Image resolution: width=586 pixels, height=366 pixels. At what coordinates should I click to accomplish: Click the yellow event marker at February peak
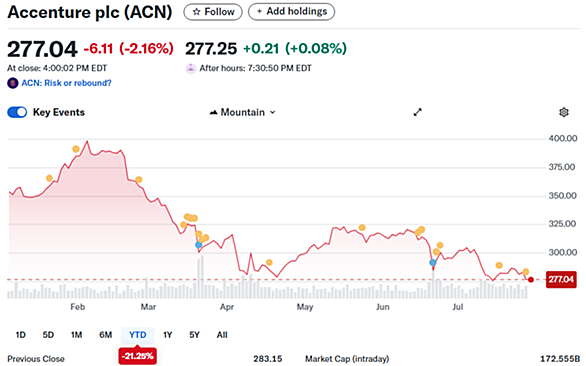pyautogui.click(x=76, y=149)
